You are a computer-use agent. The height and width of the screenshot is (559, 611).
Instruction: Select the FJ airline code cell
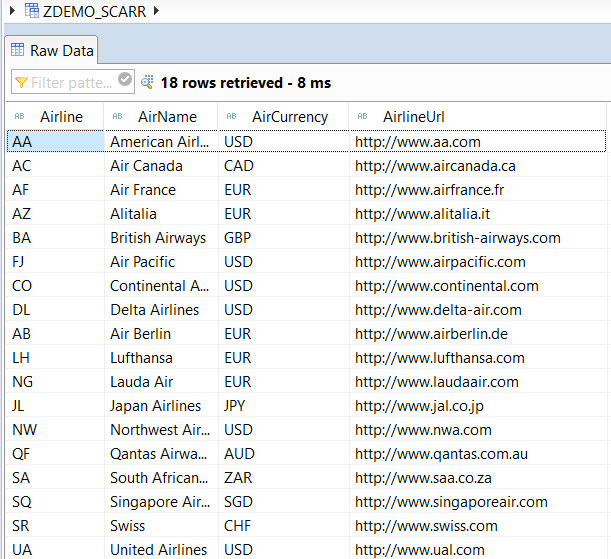(55, 262)
